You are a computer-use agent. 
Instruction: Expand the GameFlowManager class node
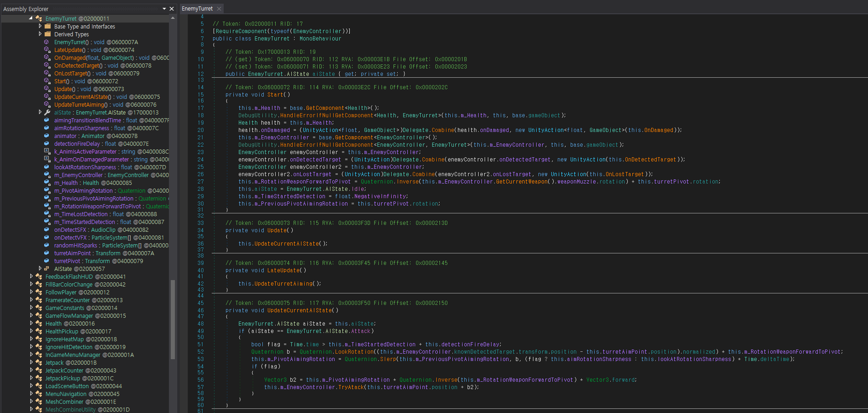click(31, 315)
